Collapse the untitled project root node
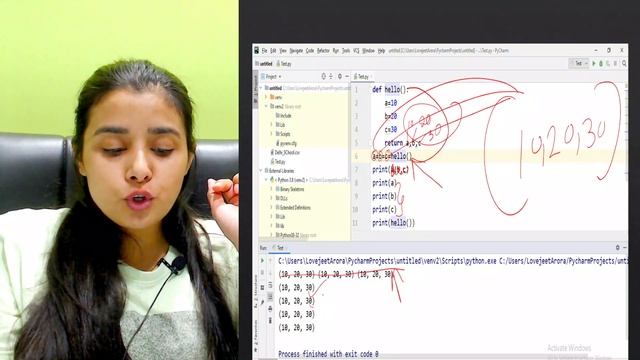This screenshot has height=360, width=640. (x=261, y=88)
